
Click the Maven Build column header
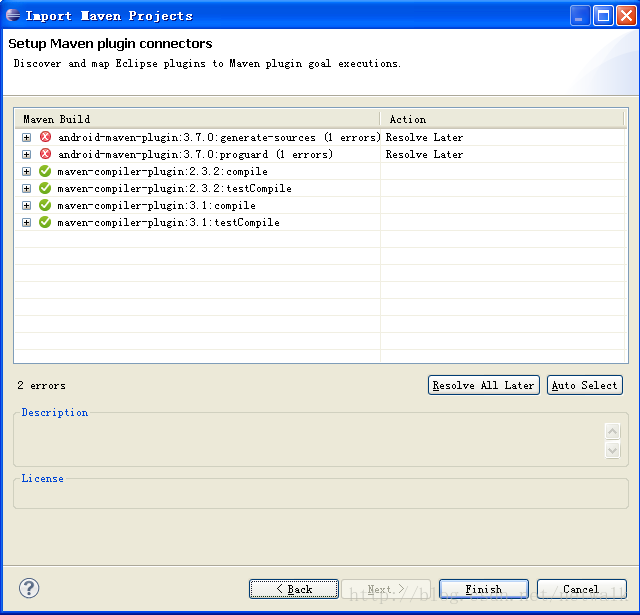(198, 119)
